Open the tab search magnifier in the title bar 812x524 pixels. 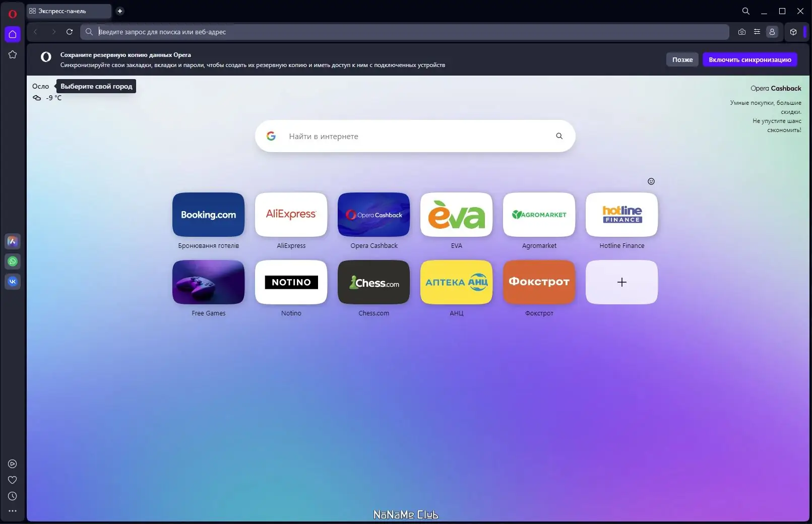pos(746,11)
